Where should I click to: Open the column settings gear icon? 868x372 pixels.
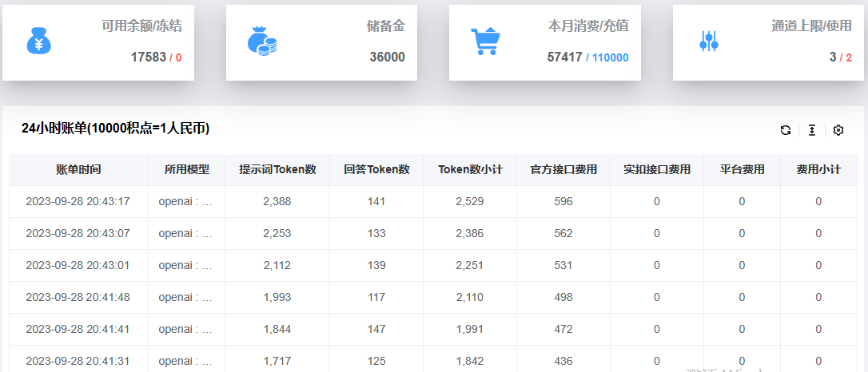pyautogui.click(x=838, y=130)
